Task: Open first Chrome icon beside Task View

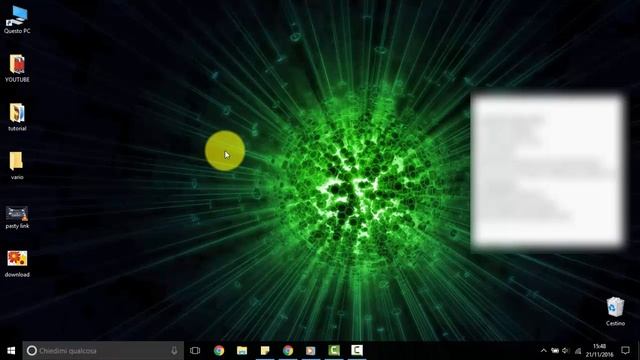Action: coord(219,351)
